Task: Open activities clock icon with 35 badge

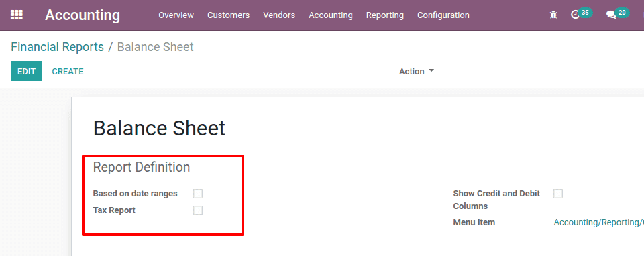Action: pyautogui.click(x=582, y=14)
